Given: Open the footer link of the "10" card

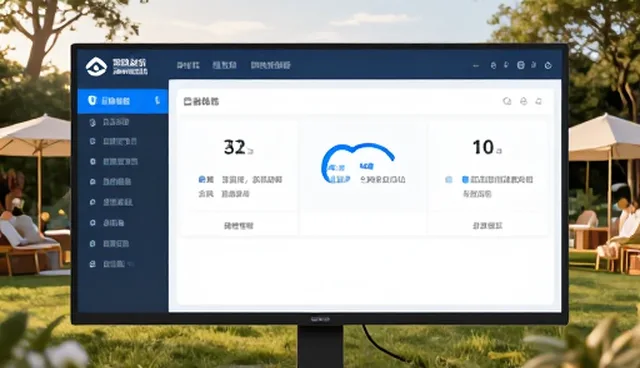Looking at the screenshot, I should pos(487,226).
